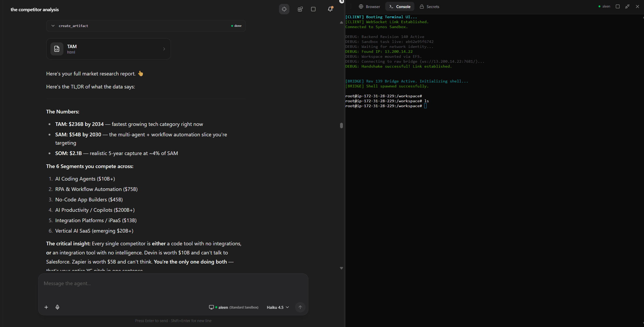
Task: Click the plus attachment icon
Action: pos(46,307)
